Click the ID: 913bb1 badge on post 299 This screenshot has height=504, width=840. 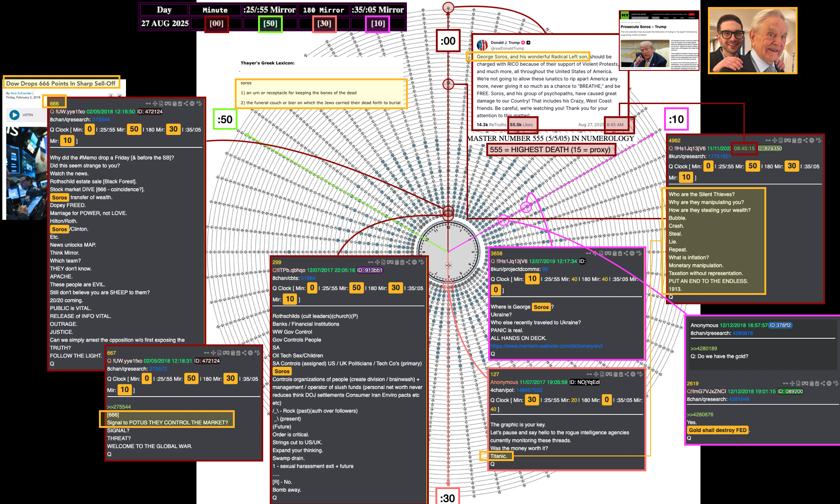[370, 270]
